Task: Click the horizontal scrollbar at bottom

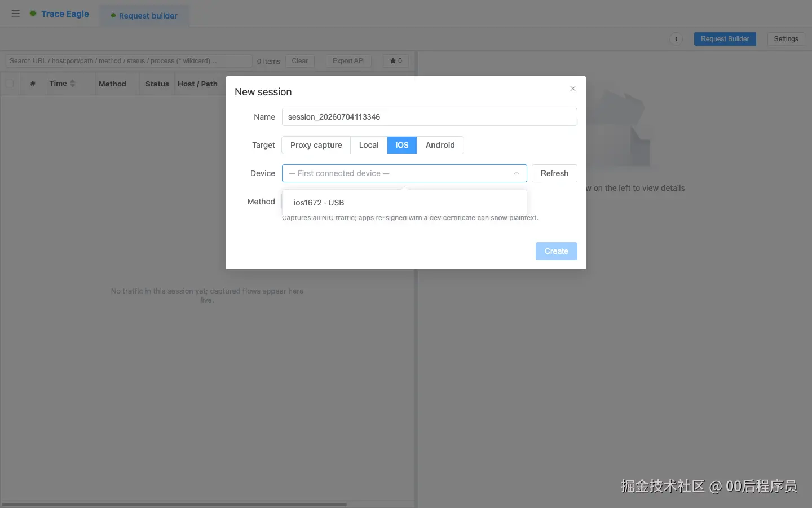Action: coord(174,504)
